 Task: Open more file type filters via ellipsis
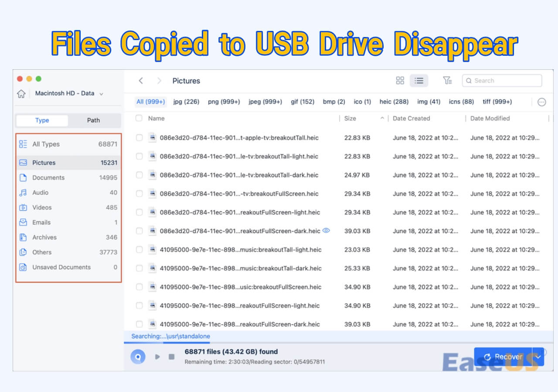coord(542,101)
